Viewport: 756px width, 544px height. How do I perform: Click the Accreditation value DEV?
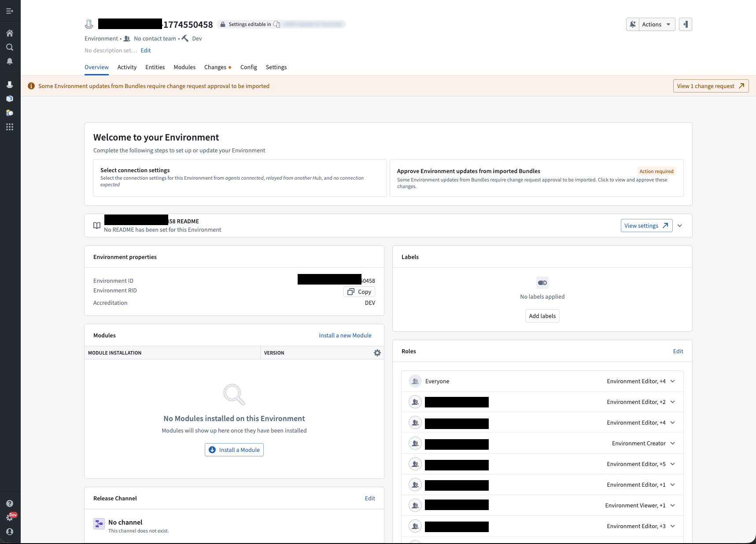pyautogui.click(x=370, y=303)
